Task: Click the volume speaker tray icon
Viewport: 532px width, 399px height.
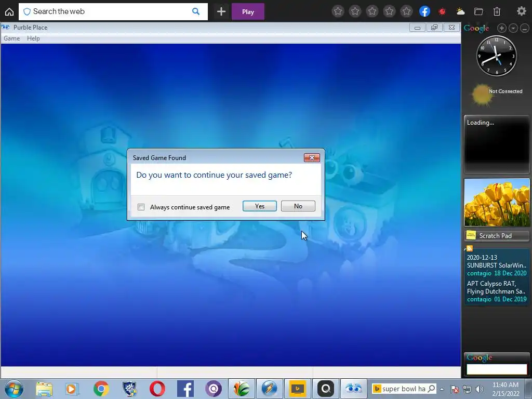Action: (x=480, y=389)
